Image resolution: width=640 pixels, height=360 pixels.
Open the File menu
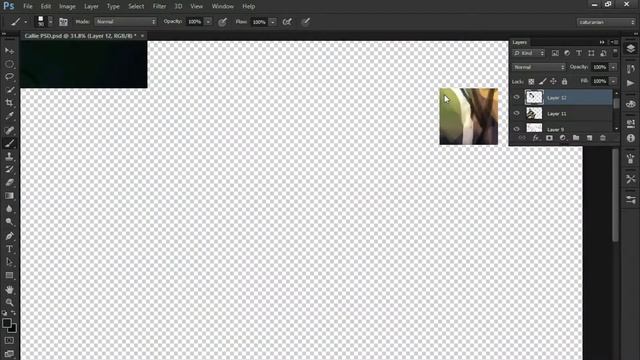28,6
